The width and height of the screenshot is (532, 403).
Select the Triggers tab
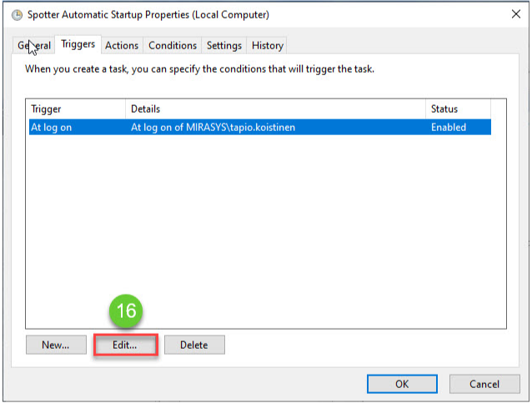point(78,44)
